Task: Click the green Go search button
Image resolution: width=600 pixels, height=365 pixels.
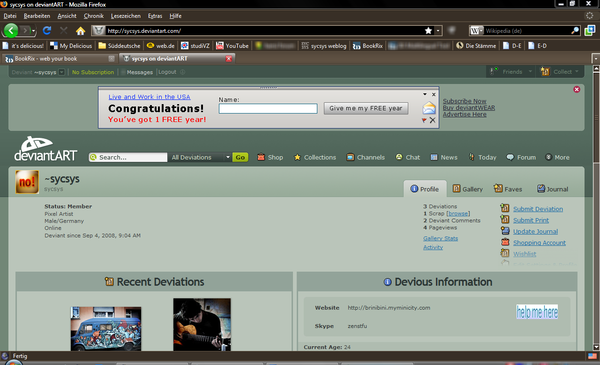Action: pyautogui.click(x=240, y=157)
